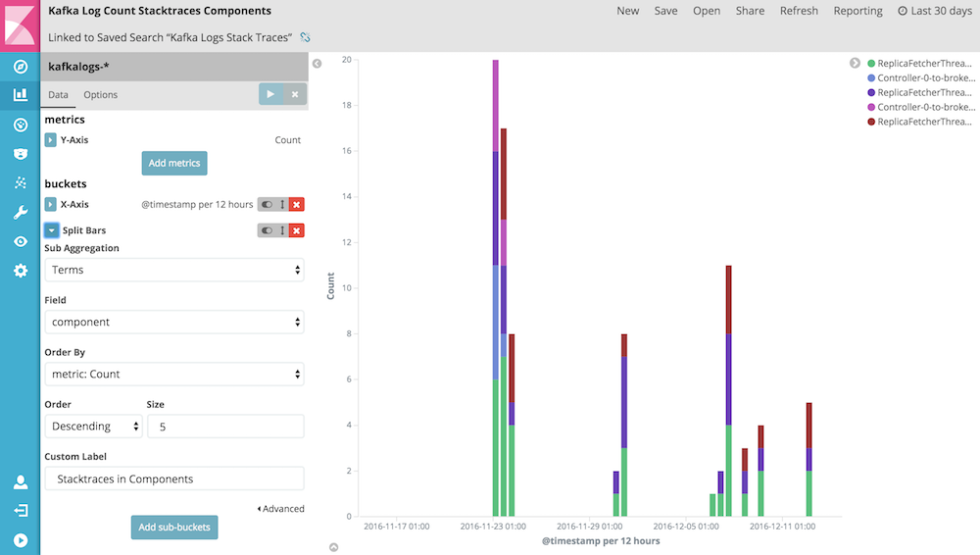
Task: Click Share in top menu
Action: (x=750, y=11)
